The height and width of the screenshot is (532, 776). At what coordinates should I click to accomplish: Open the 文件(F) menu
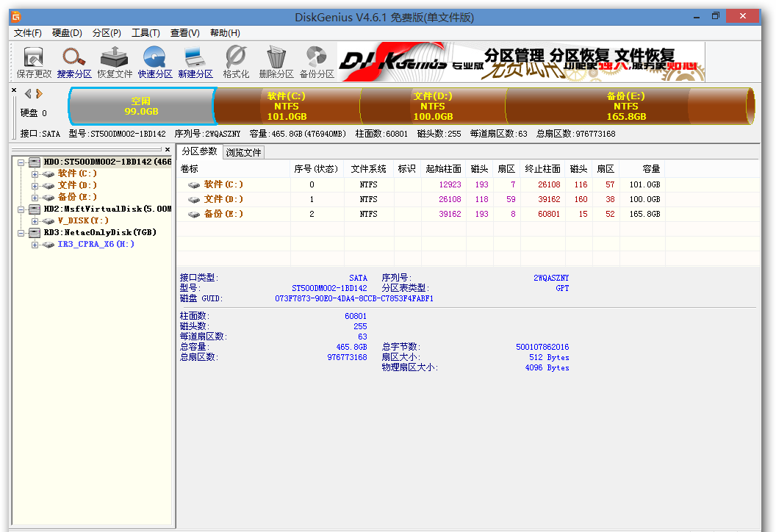tap(28, 33)
